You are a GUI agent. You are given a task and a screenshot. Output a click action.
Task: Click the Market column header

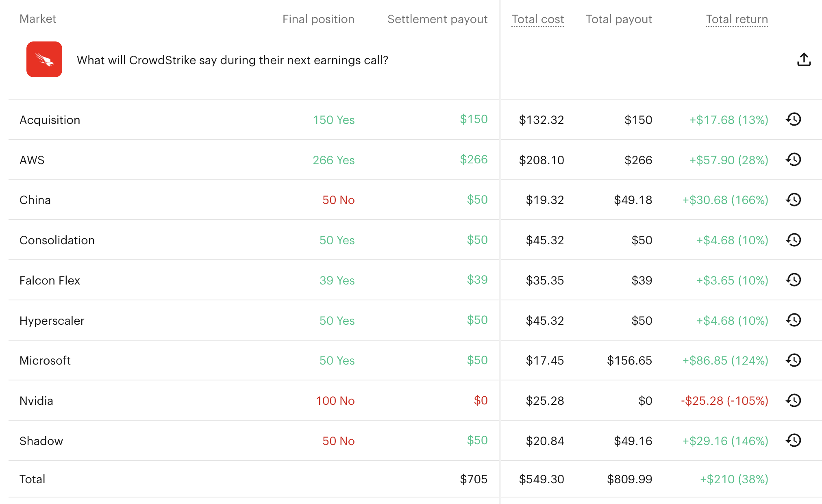click(x=38, y=19)
